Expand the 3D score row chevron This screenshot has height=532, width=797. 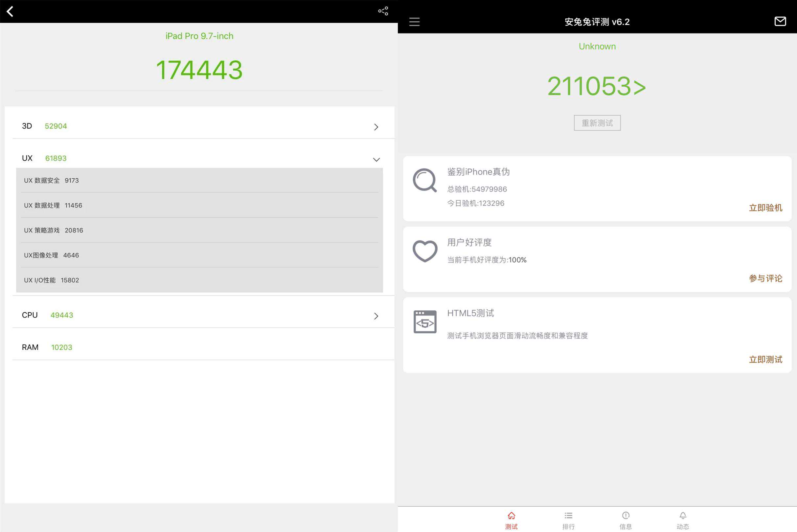(x=376, y=127)
